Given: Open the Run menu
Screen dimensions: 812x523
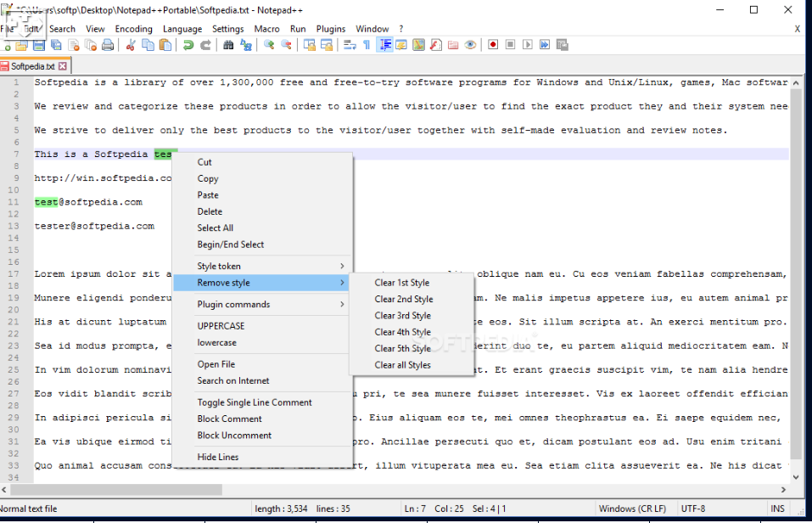Looking at the screenshot, I should click(298, 29).
